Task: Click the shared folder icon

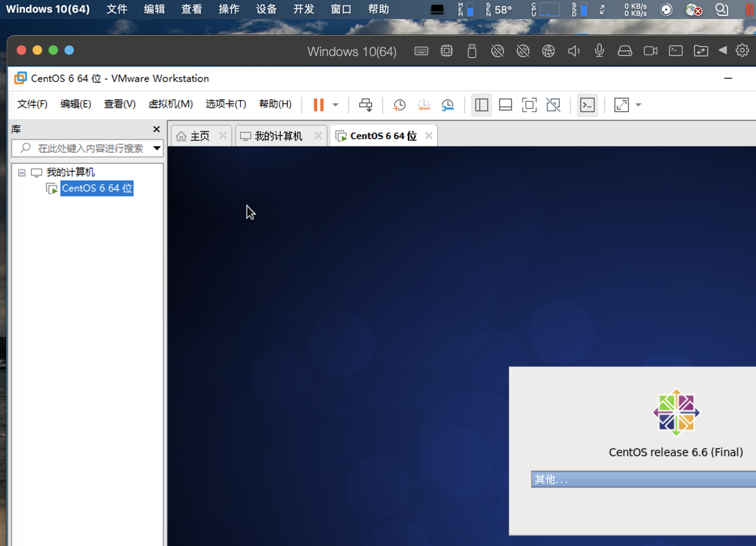Action: [701, 51]
